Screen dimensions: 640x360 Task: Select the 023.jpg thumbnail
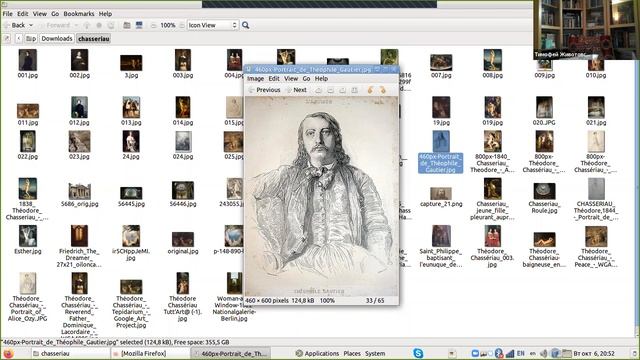pos(79,141)
